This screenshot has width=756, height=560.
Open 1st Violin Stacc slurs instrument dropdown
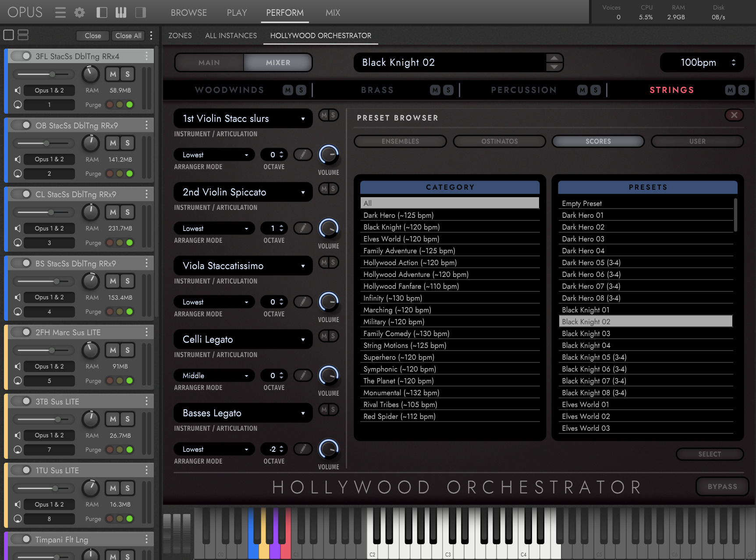pos(243,119)
